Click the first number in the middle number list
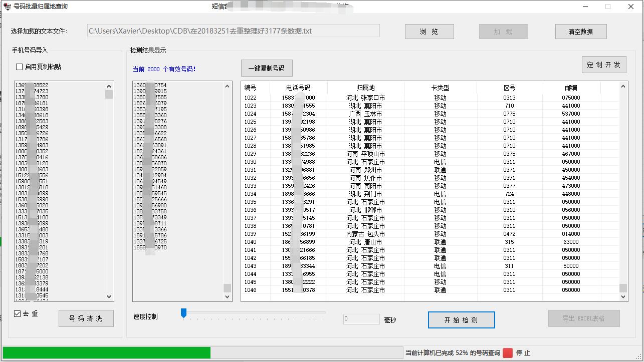 (150, 85)
